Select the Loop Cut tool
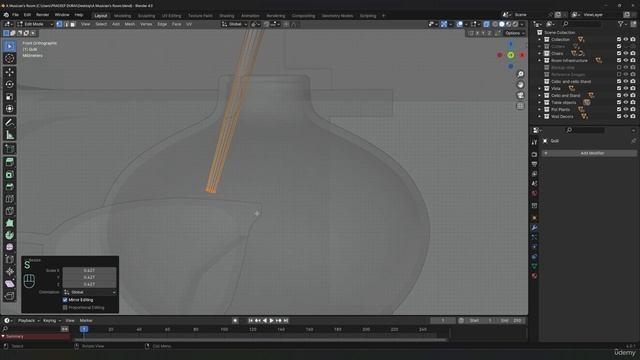The width and height of the screenshot is (640, 360). tap(9, 199)
